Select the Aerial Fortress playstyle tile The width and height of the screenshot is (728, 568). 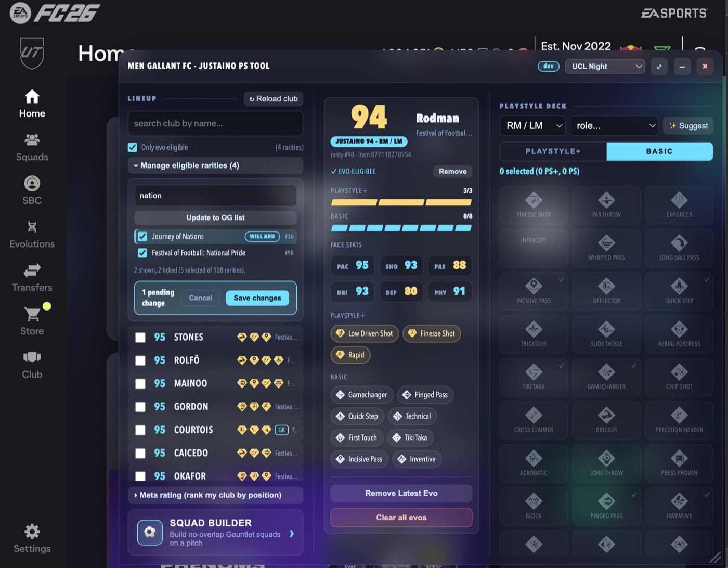(x=679, y=334)
